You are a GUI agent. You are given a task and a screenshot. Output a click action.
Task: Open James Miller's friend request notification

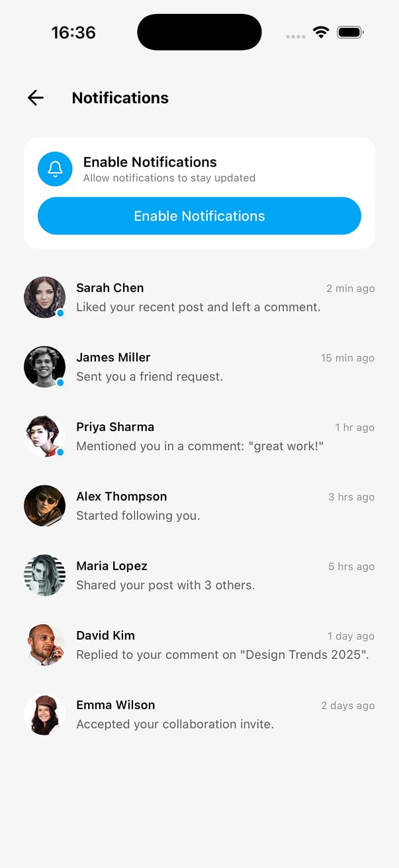(150, 377)
